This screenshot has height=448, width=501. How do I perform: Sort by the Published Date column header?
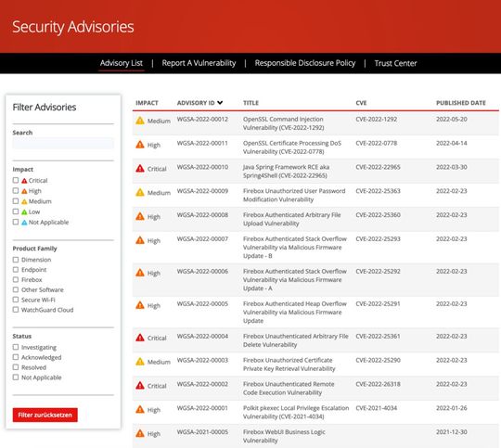(x=461, y=103)
